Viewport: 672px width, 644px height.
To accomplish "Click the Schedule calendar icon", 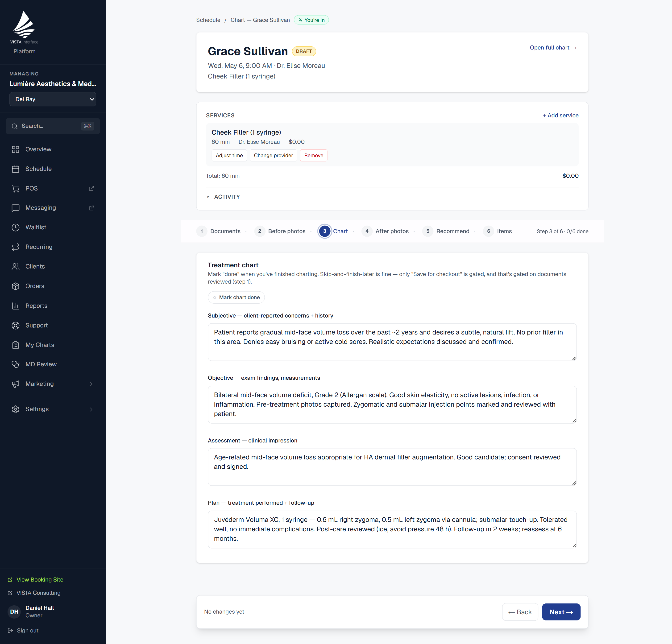I will coord(15,169).
